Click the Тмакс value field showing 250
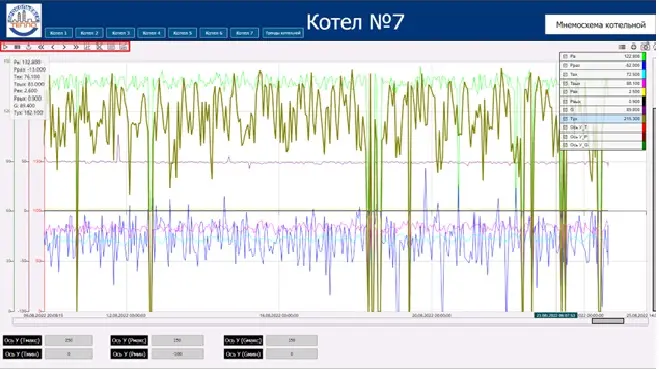The image size is (660, 371). [69, 340]
